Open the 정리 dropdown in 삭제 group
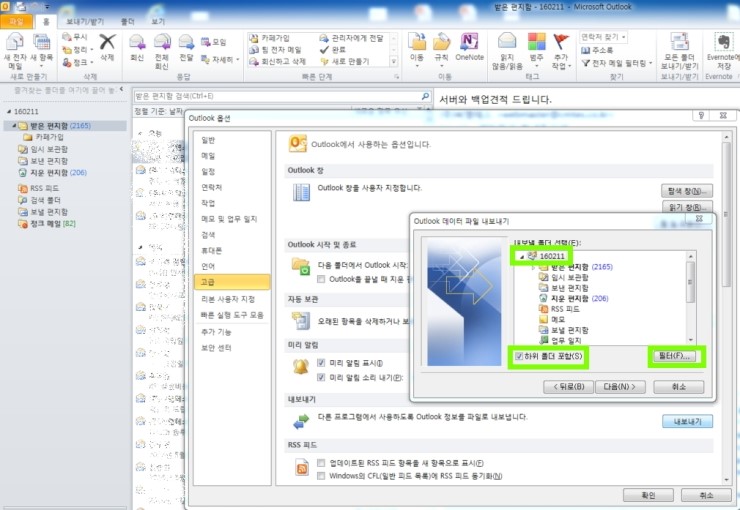 click(92, 50)
